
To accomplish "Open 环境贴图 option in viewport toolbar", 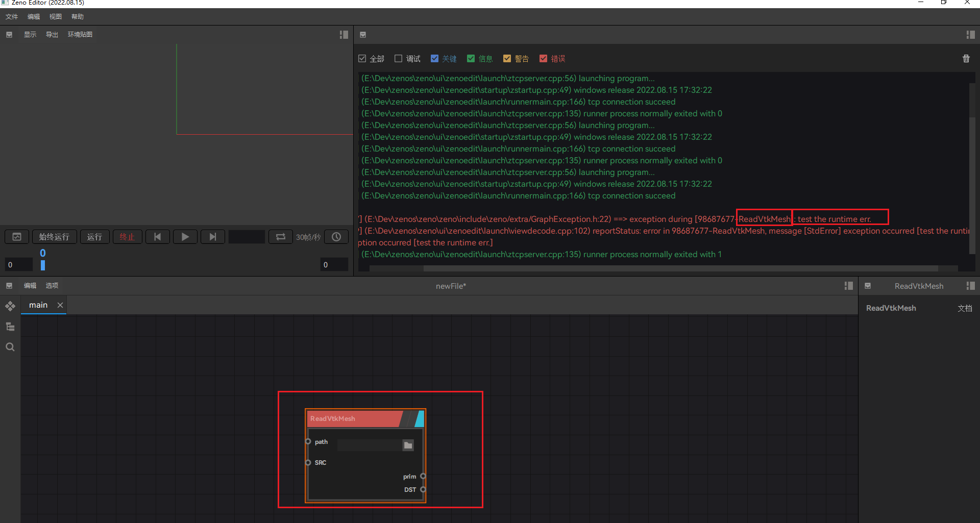I will tap(80, 35).
